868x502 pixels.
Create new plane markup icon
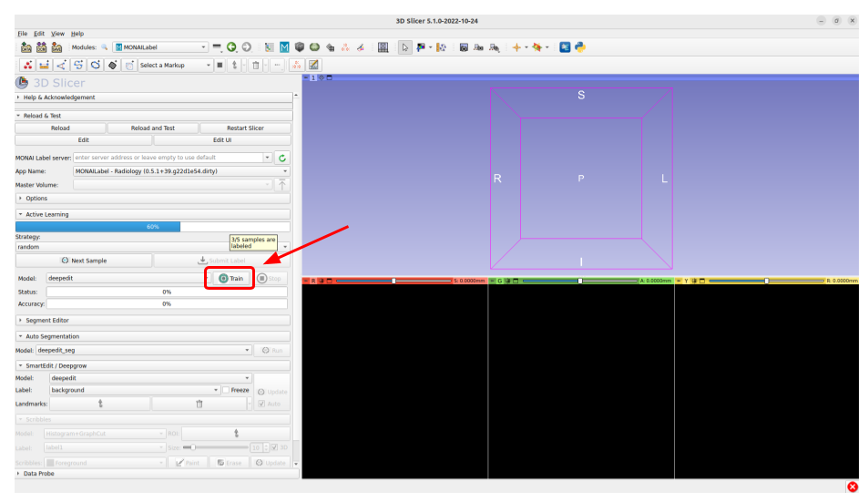coord(112,66)
